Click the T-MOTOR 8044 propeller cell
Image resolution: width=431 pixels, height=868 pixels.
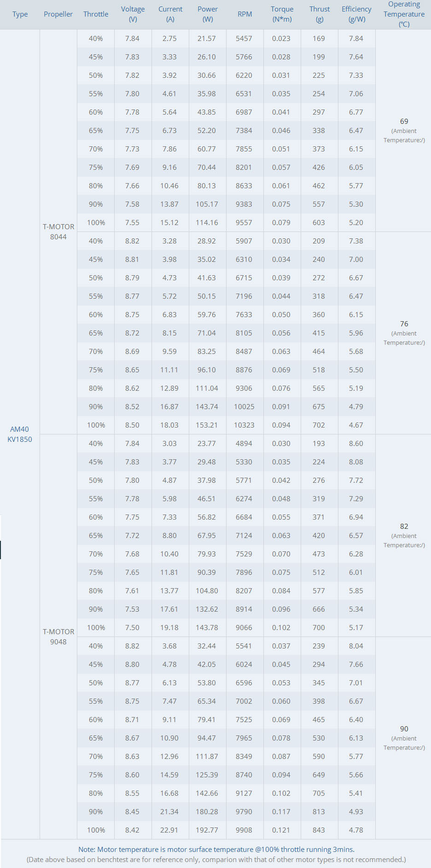click(58, 231)
